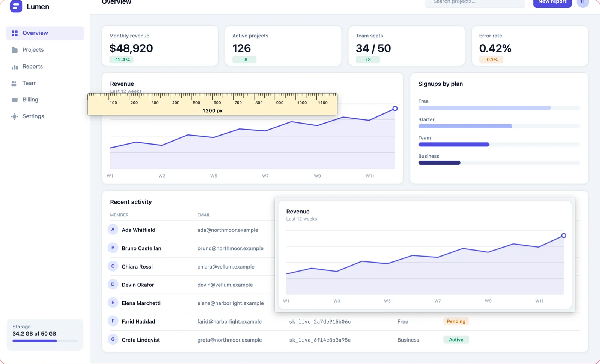Click email elena@harborlight.example
The width and height of the screenshot is (600, 364).
tap(231, 303)
